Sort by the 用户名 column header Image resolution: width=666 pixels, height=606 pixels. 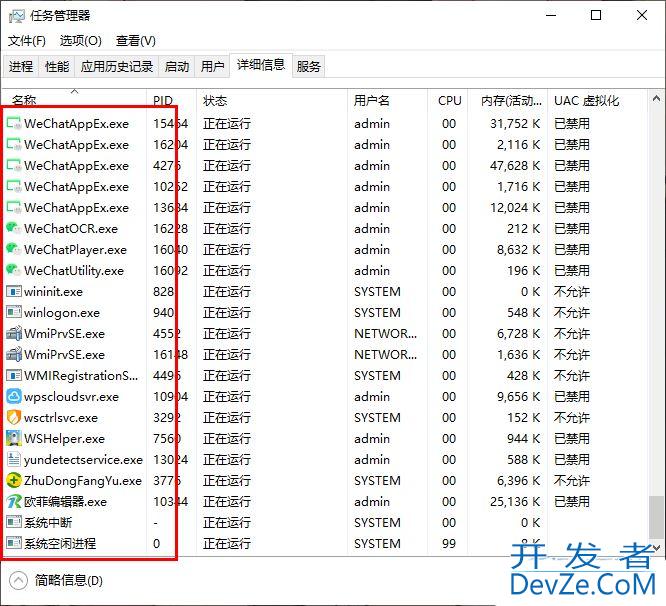coord(387,101)
